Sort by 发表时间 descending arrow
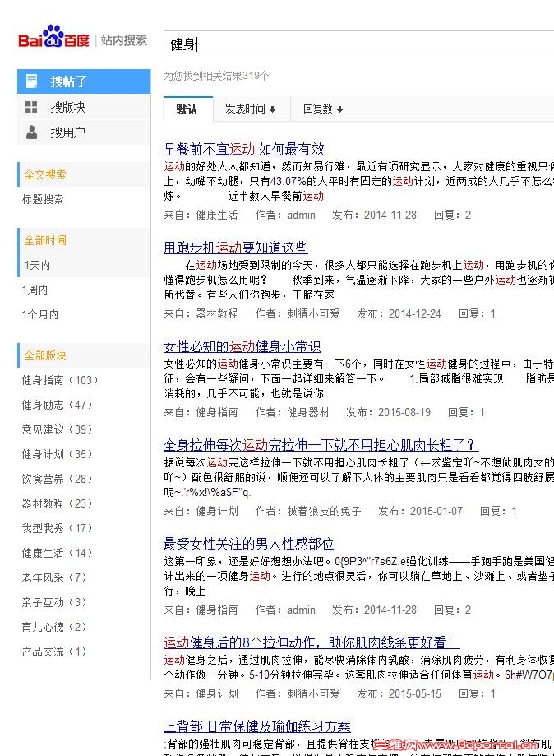 (x=273, y=109)
